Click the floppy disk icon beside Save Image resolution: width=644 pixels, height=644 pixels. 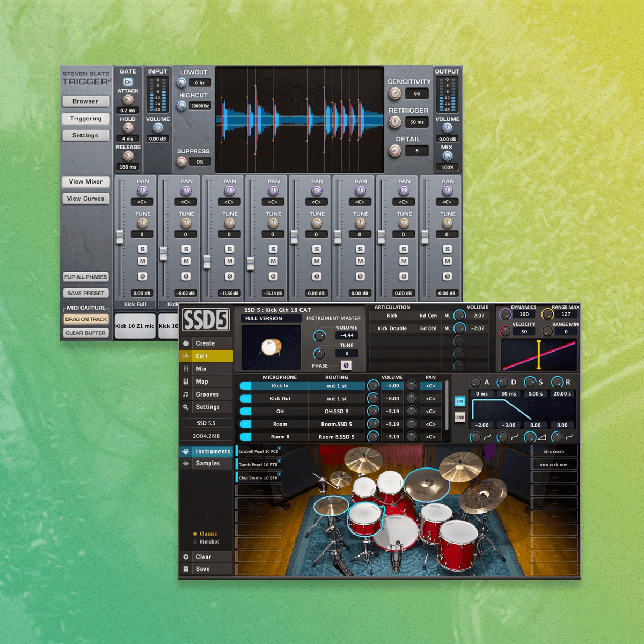186,569
